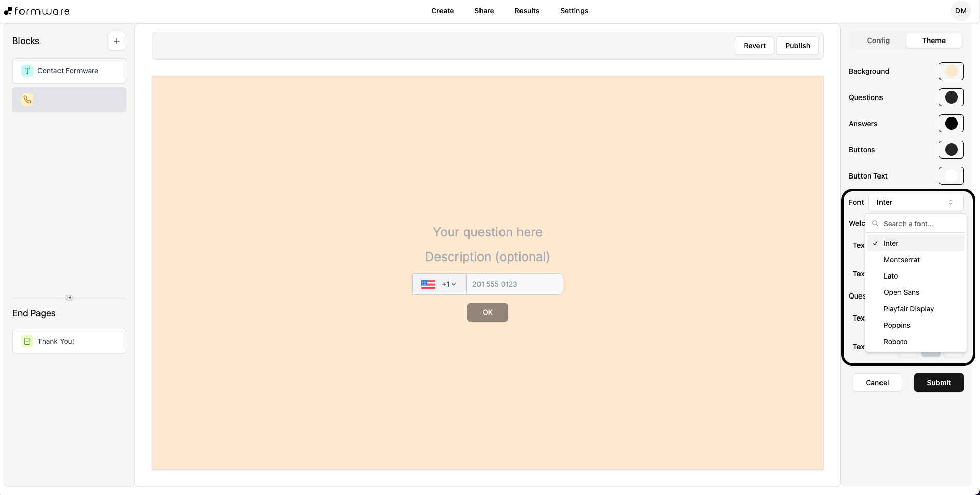Click the text icon beside Contact Formware

click(x=27, y=71)
